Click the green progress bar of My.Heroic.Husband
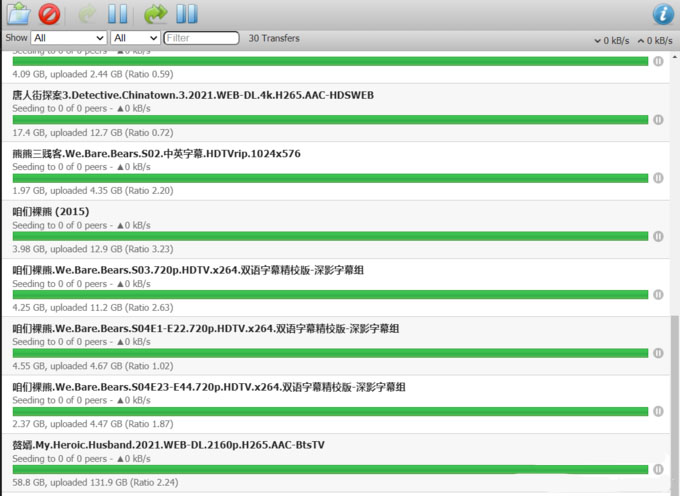 (x=330, y=469)
